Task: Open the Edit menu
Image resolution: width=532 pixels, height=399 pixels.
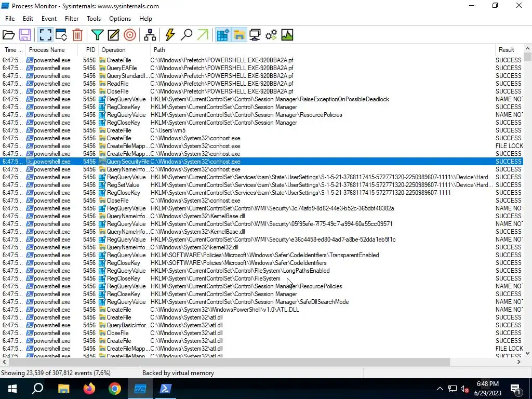Action: (28, 19)
